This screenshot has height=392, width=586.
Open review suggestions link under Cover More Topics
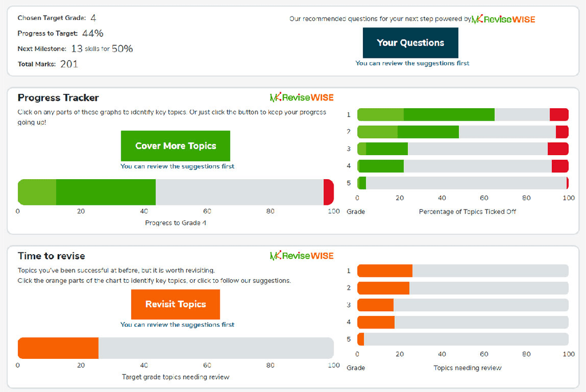coord(177,167)
